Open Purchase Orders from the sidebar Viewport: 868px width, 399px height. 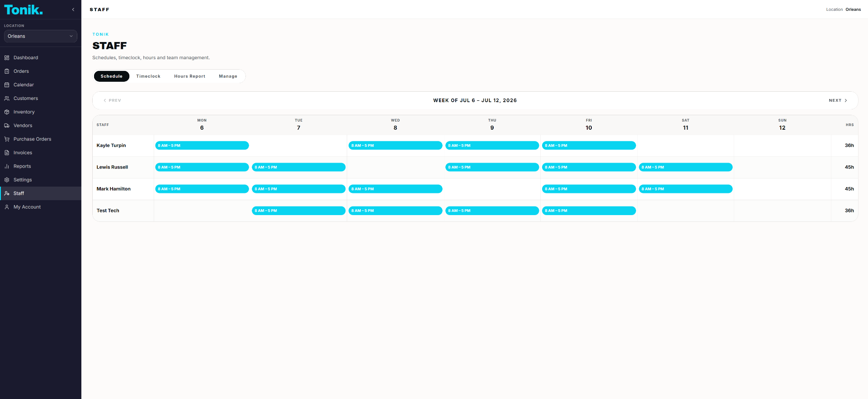pyautogui.click(x=41, y=139)
